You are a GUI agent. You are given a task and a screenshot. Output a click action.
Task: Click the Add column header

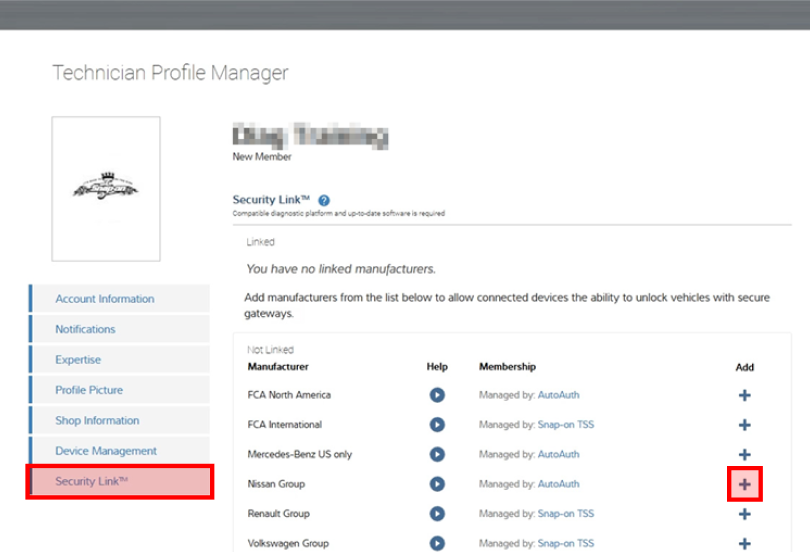pyautogui.click(x=744, y=367)
